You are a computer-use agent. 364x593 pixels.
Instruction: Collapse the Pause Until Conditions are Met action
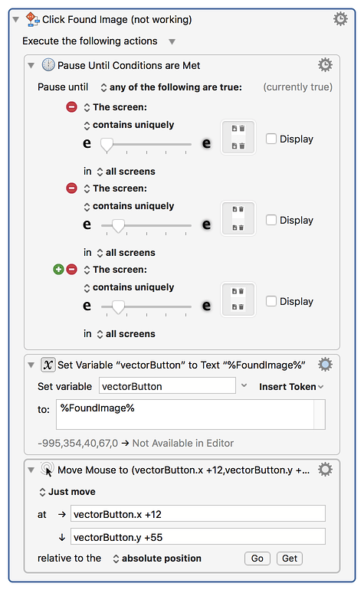click(x=31, y=65)
